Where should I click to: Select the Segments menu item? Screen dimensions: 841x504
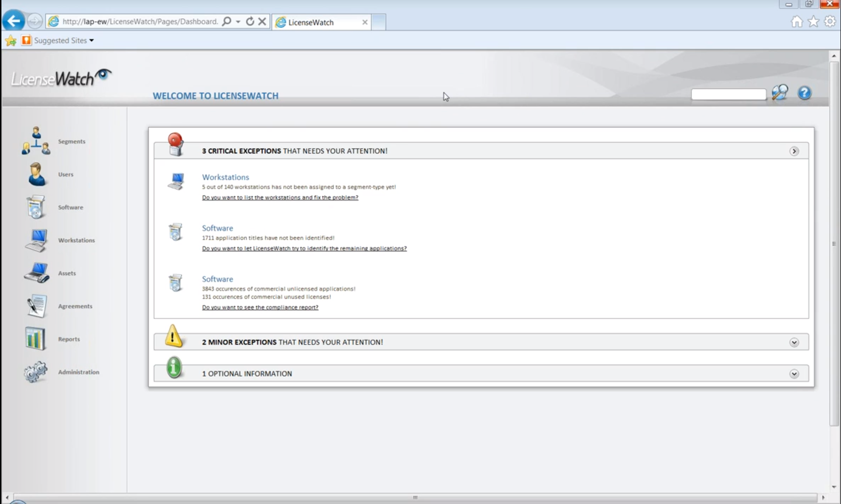pos(72,141)
